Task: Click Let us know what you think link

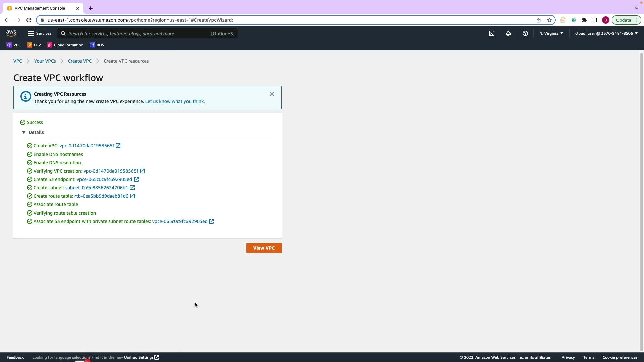Action: 175,101
